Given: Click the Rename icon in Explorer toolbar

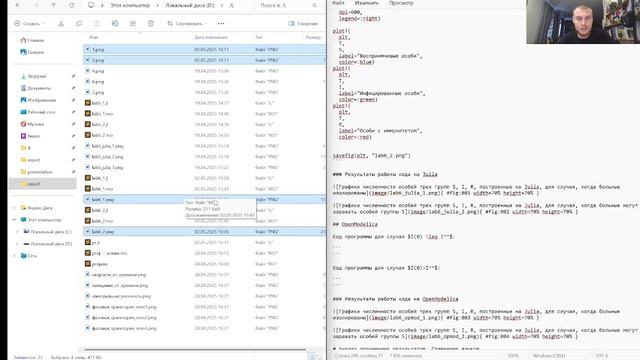Looking at the screenshot, I should (115, 23).
